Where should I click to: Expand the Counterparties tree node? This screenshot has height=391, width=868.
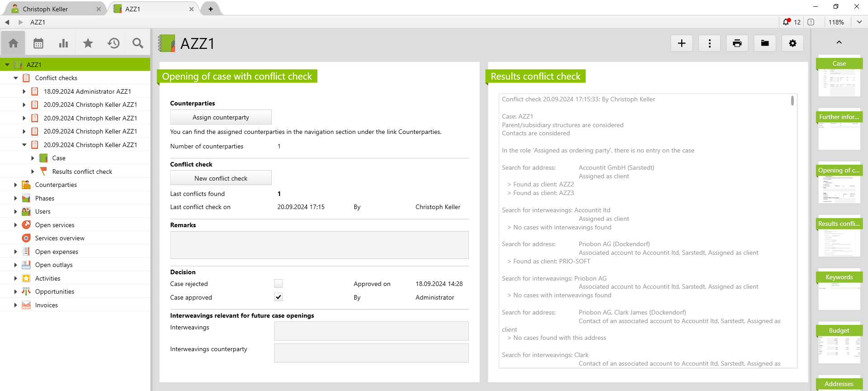pyautogui.click(x=16, y=185)
